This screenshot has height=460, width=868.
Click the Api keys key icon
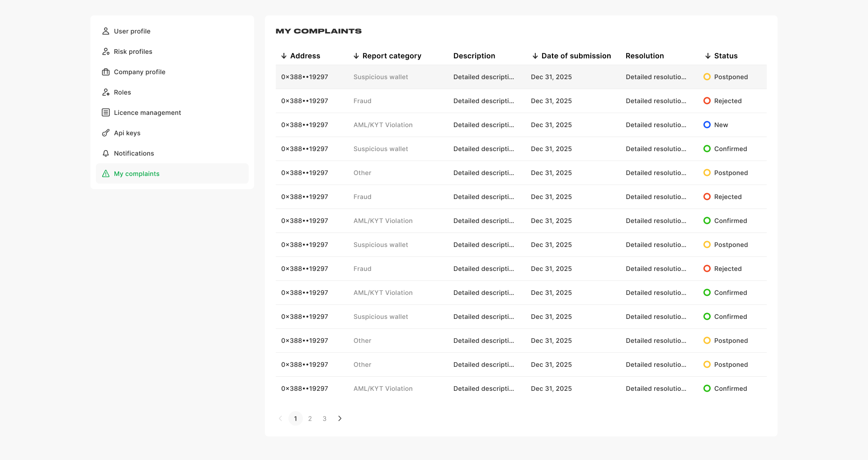[x=106, y=133]
